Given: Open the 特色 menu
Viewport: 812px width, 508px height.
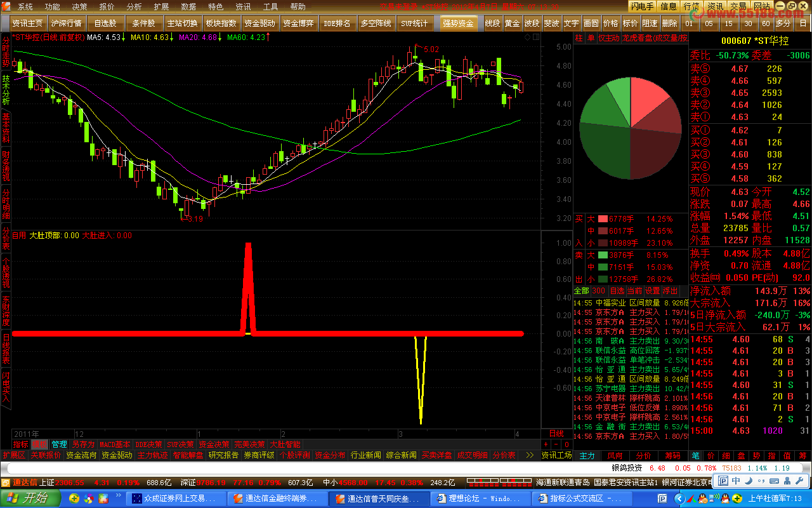Looking at the screenshot, I should tap(216, 6).
